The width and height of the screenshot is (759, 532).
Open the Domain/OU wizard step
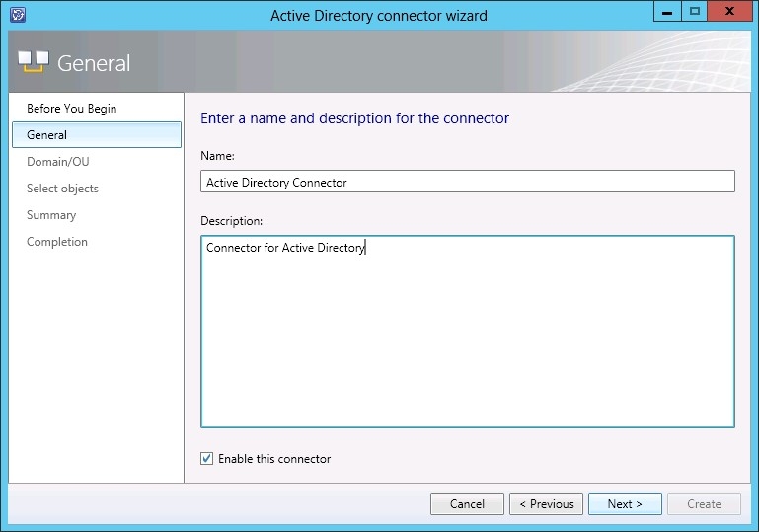click(58, 162)
